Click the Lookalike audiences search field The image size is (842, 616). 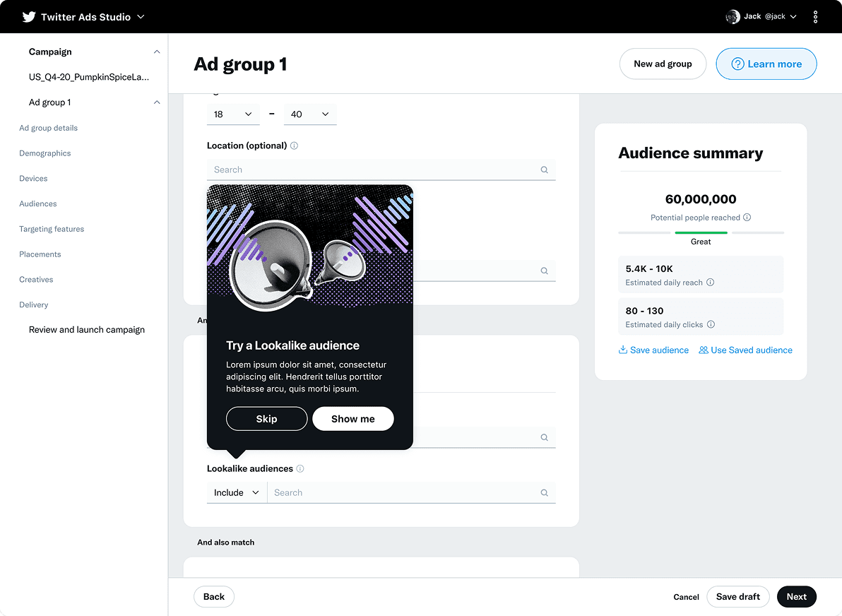click(x=396, y=492)
